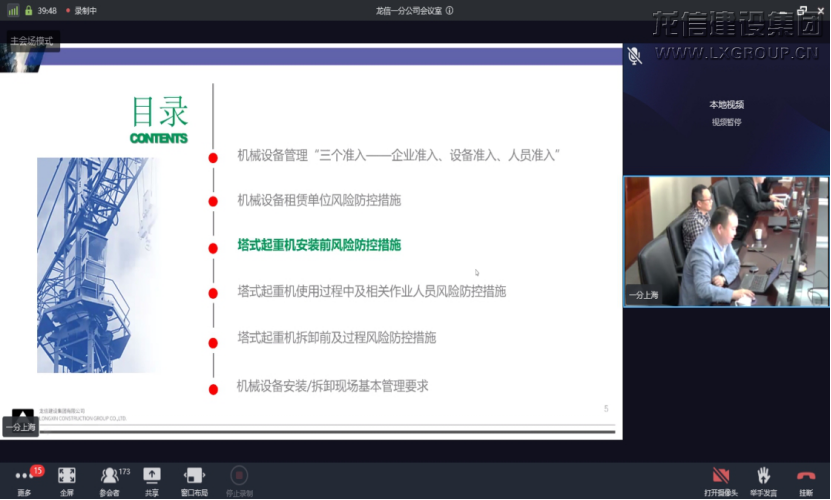The image size is (831, 500).
Task: Enter 全屏 full screen mode
Action: pos(67,476)
